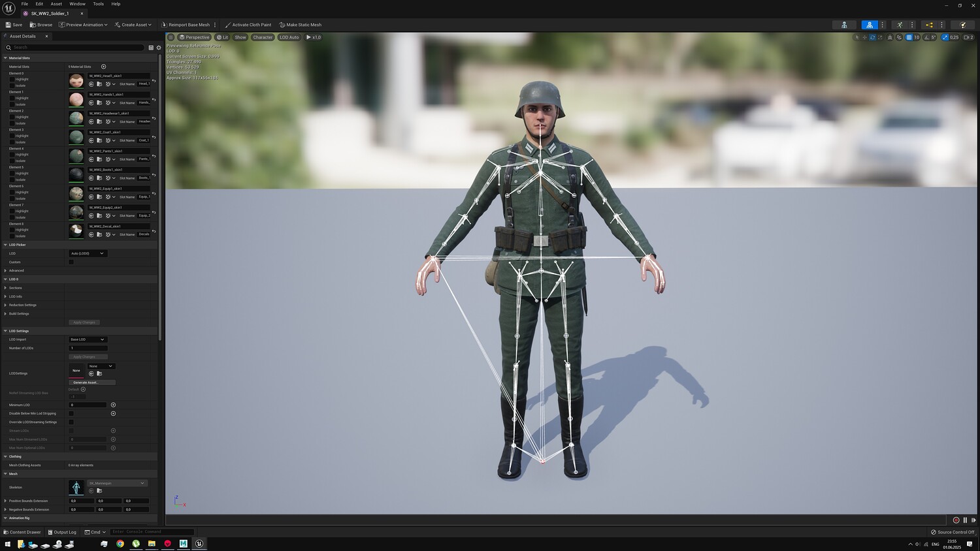The height and width of the screenshot is (551, 980).
Task: Toggle Disable Below Min Lod Stripping
Action: pos(71,413)
